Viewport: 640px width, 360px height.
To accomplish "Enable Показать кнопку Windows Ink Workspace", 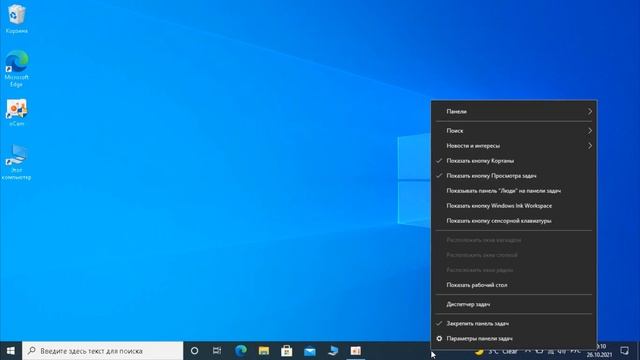I will pos(514,206).
